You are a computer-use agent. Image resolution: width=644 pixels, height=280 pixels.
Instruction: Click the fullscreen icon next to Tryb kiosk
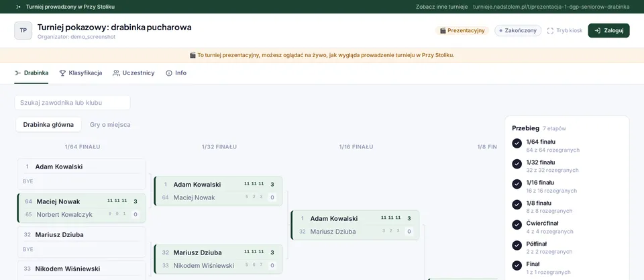(550, 30)
